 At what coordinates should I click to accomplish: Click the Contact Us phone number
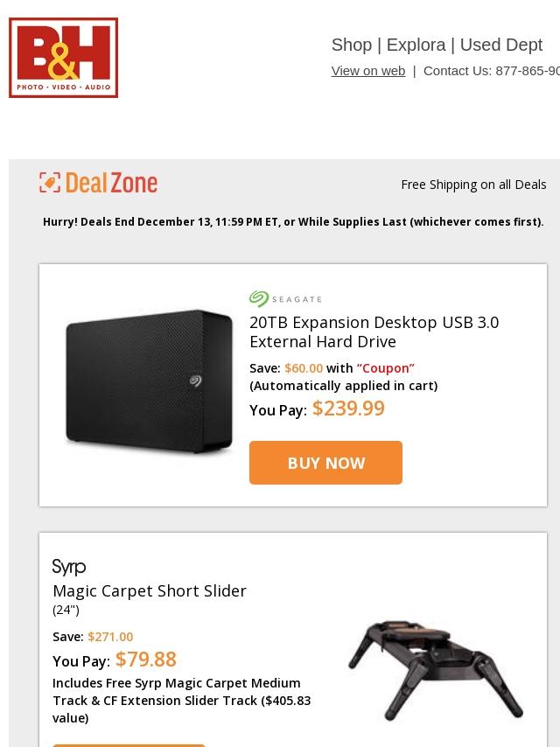(x=527, y=71)
